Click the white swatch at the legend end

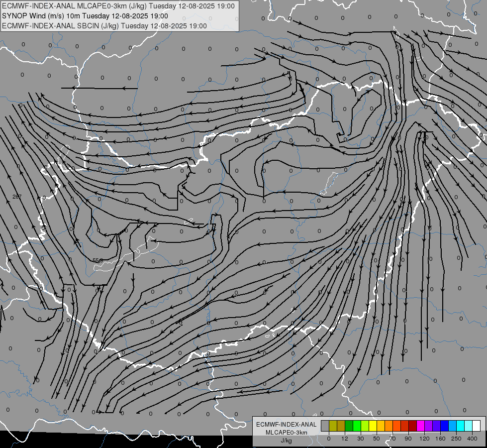click(477, 426)
